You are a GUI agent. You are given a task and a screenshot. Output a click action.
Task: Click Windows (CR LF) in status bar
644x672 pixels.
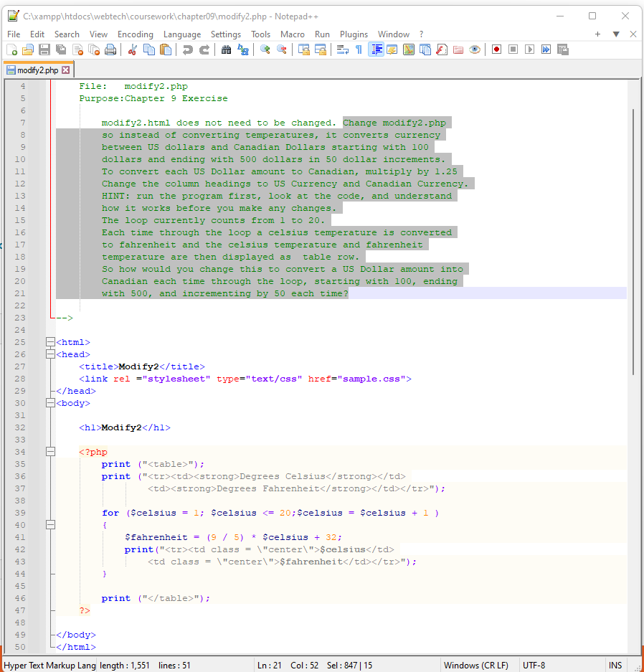pyautogui.click(x=476, y=666)
